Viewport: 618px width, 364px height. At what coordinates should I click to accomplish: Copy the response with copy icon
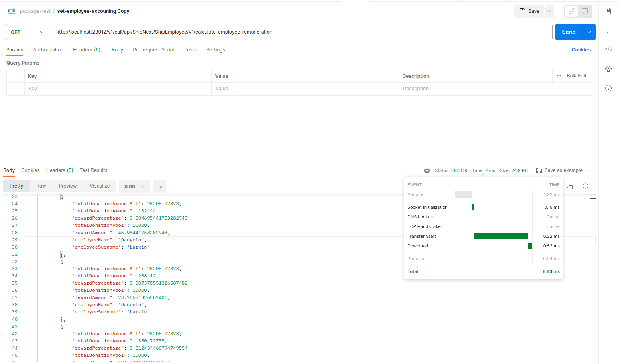click(x=570, y=186)
